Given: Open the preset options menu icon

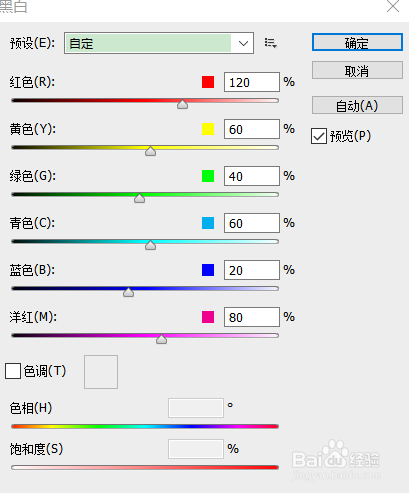Looking at the screenshot, I should 270,43.
